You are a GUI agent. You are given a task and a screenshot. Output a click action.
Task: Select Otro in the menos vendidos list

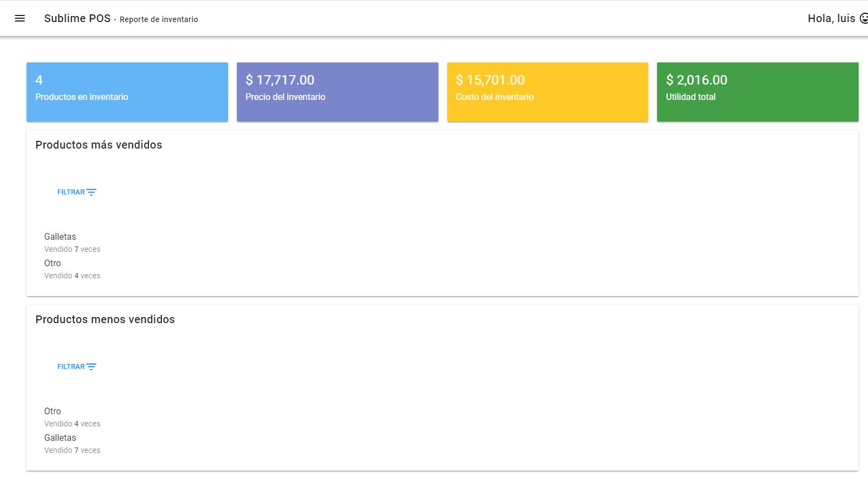[52, 411]
